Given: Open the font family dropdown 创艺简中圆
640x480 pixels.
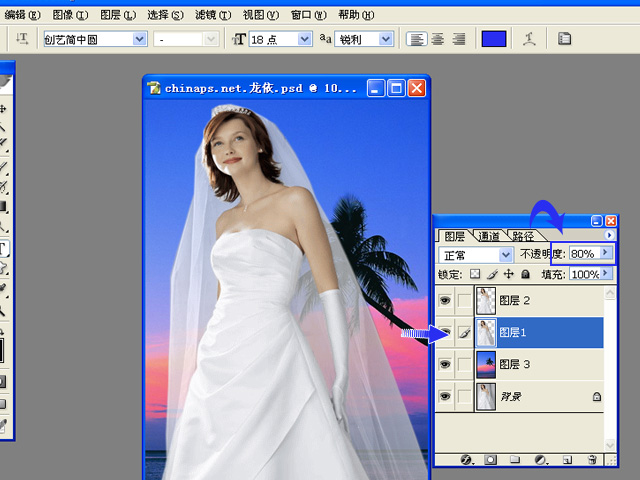Looking at the screenshot, I should [x=139, y=39].
